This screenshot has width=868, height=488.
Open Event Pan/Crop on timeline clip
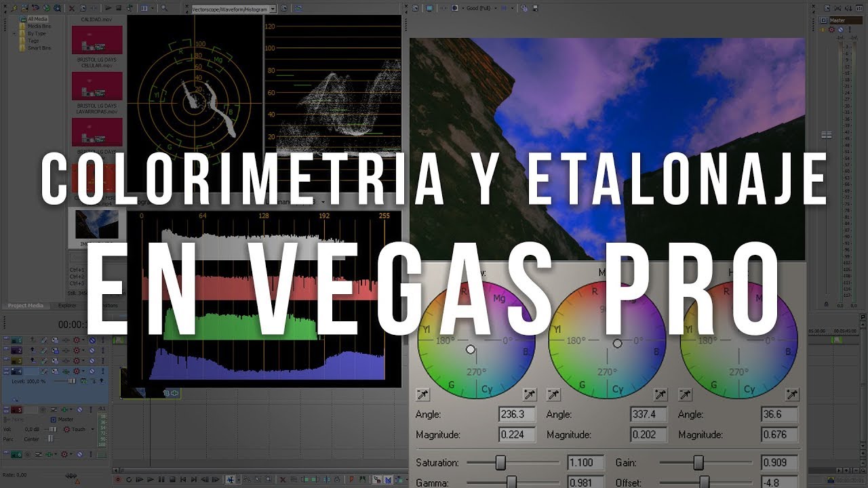coord(166,392)
